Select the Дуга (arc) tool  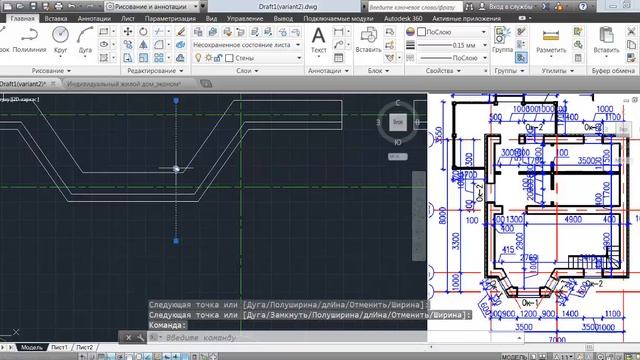point(85,40)
